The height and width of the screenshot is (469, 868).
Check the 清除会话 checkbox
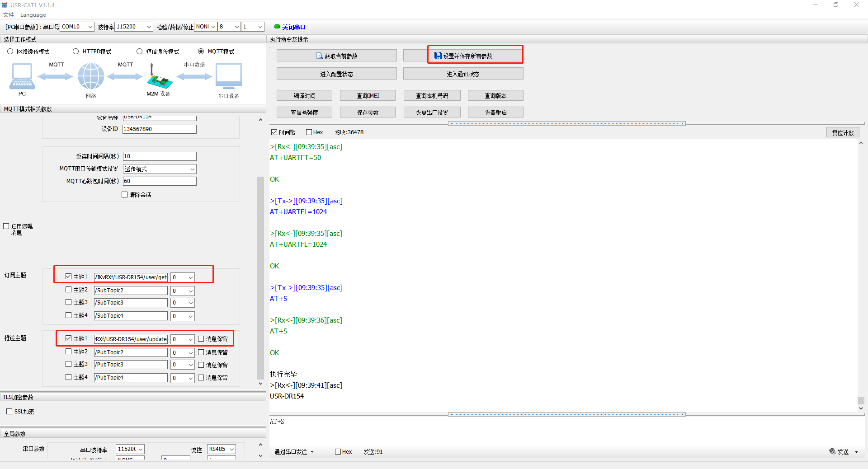click(125, 195)
